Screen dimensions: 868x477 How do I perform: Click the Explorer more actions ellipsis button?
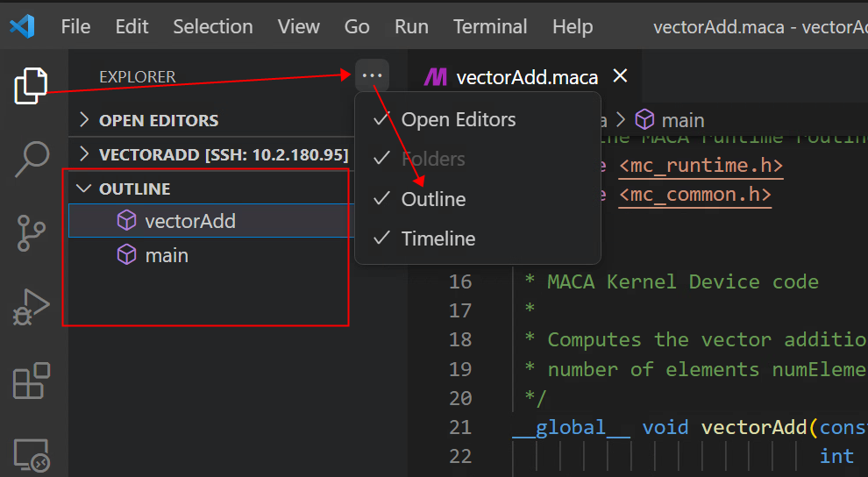click(x=373, y=76)
